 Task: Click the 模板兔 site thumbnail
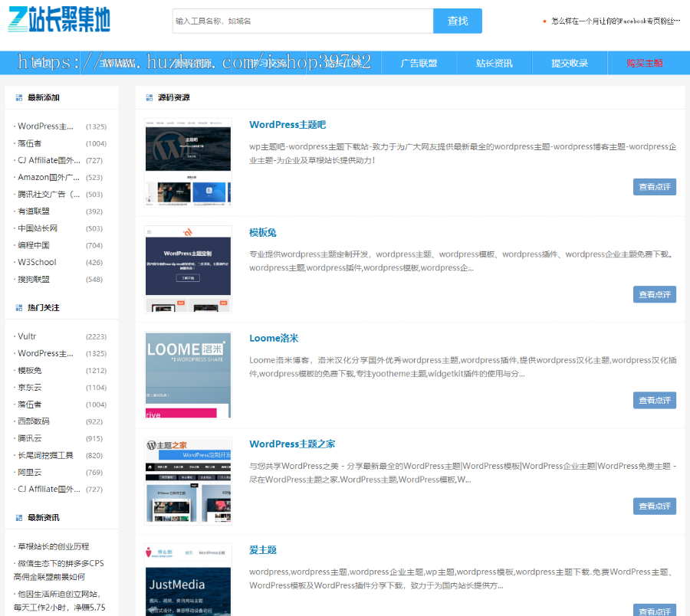click(188, 270)
